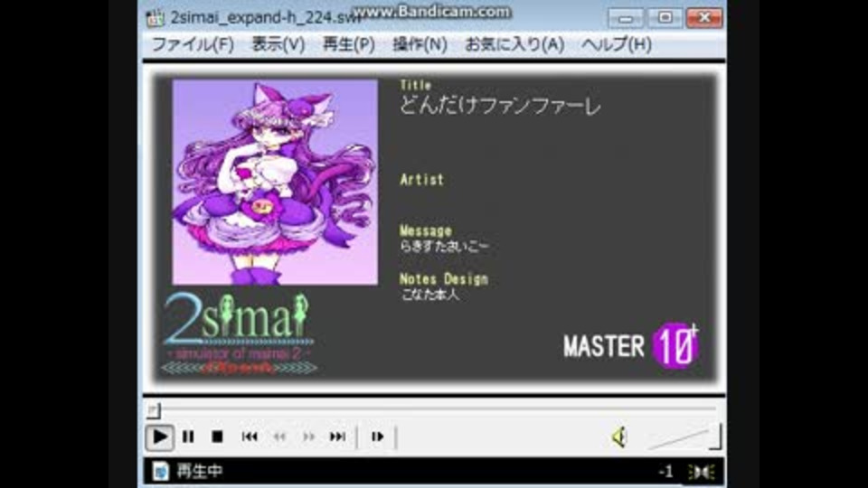This screenshot has width=868, height=488.
Task: Click the purple character album artwork
Action: 275,182
